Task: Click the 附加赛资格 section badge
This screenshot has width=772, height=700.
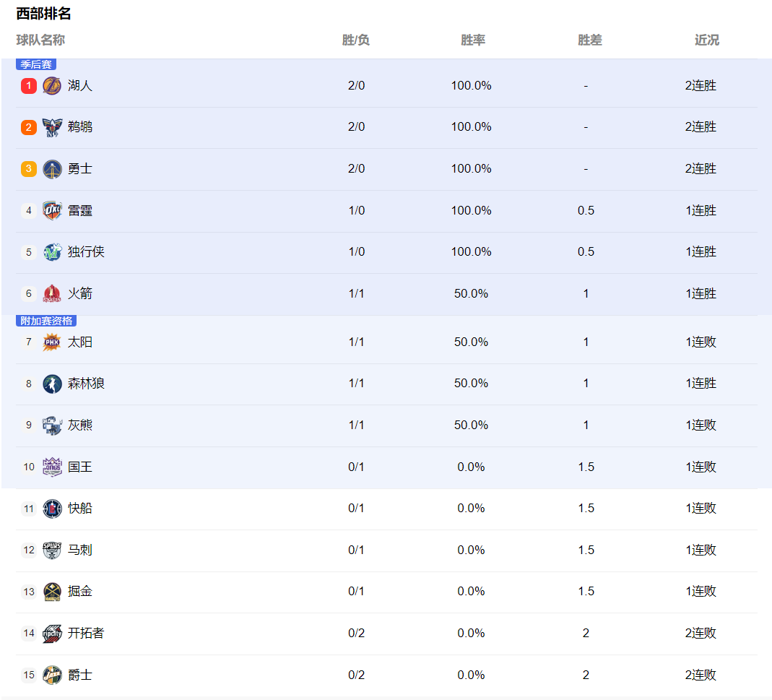Action: coord(46,321)
